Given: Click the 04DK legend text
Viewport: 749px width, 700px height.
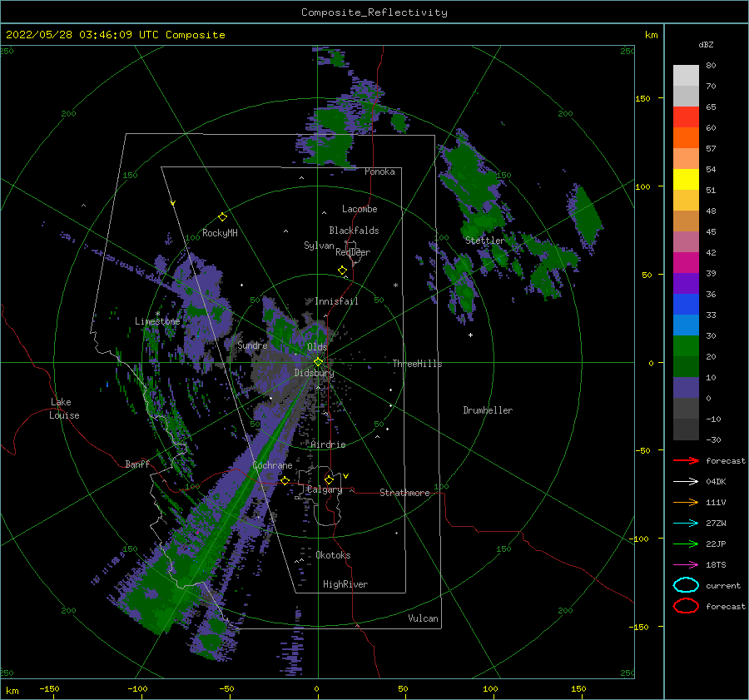Looking at the screenshot, I should tap(716, 481).
